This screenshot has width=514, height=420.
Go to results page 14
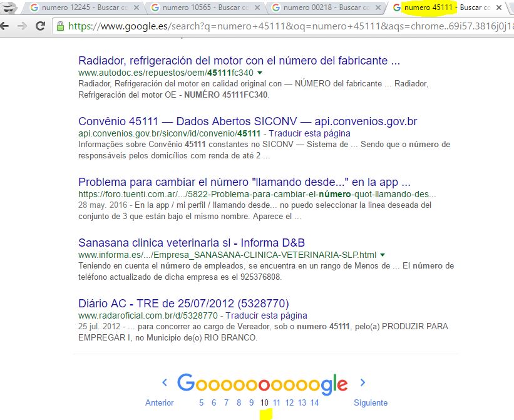[315, 402]
